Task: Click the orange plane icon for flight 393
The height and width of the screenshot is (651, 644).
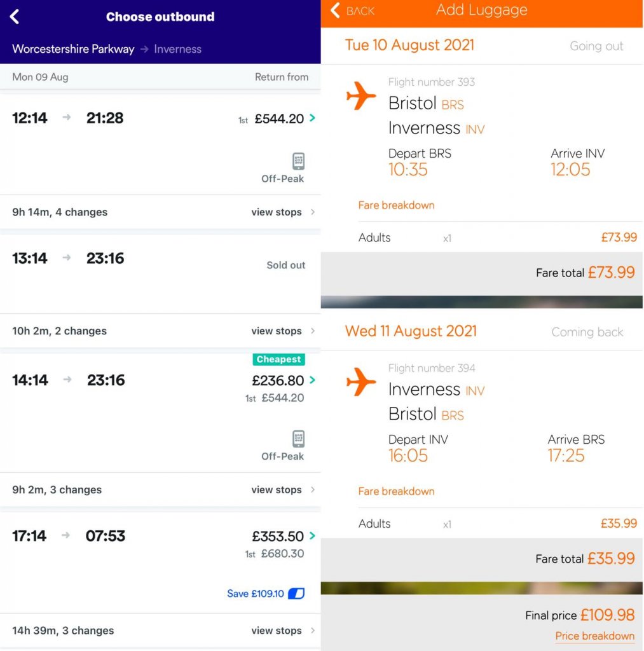Action: 361,97
